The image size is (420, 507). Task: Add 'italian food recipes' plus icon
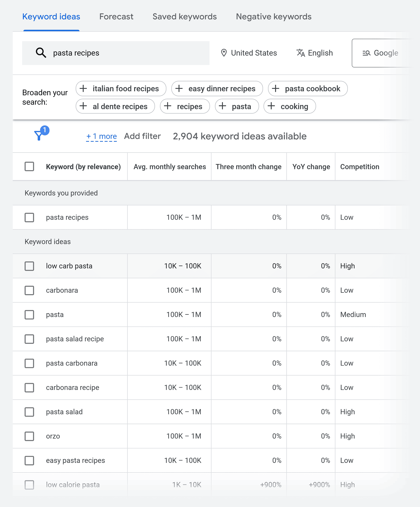(83, 89)
